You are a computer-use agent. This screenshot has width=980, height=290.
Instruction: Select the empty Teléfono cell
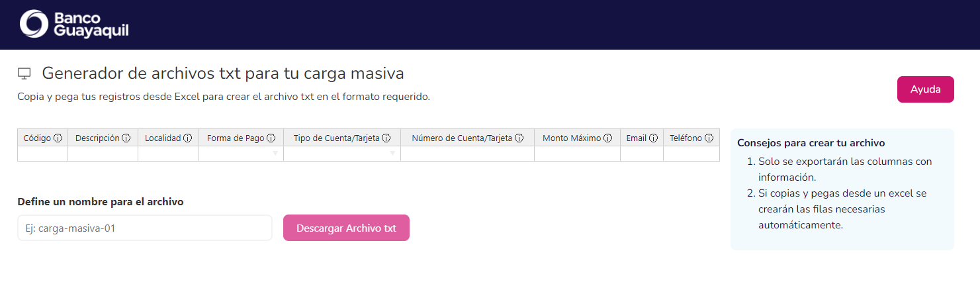click(x=691, y=154)
